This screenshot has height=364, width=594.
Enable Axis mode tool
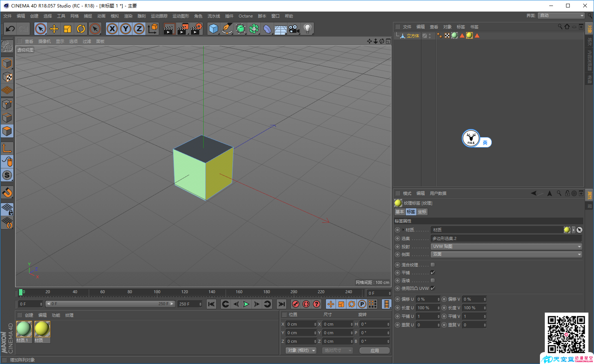[x=7, y=148]
